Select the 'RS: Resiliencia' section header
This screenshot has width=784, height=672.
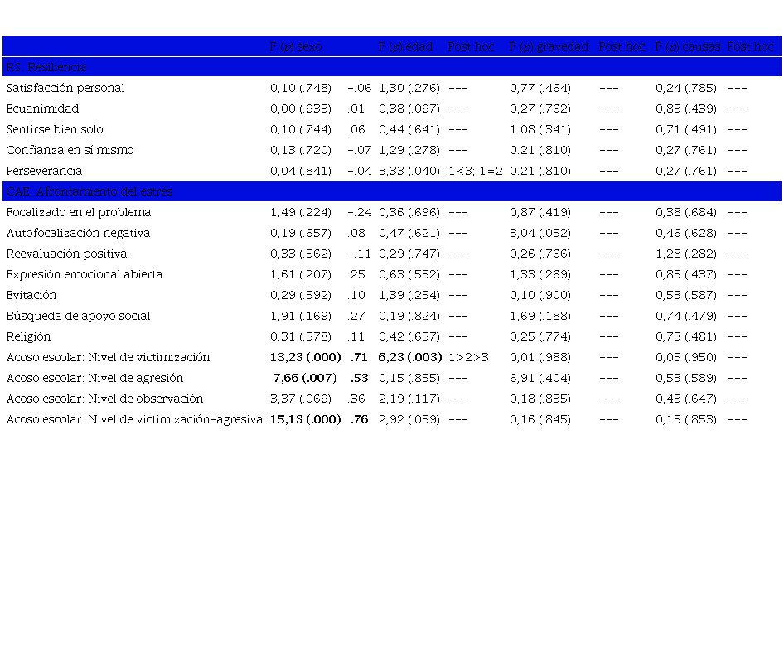[46, 67]
